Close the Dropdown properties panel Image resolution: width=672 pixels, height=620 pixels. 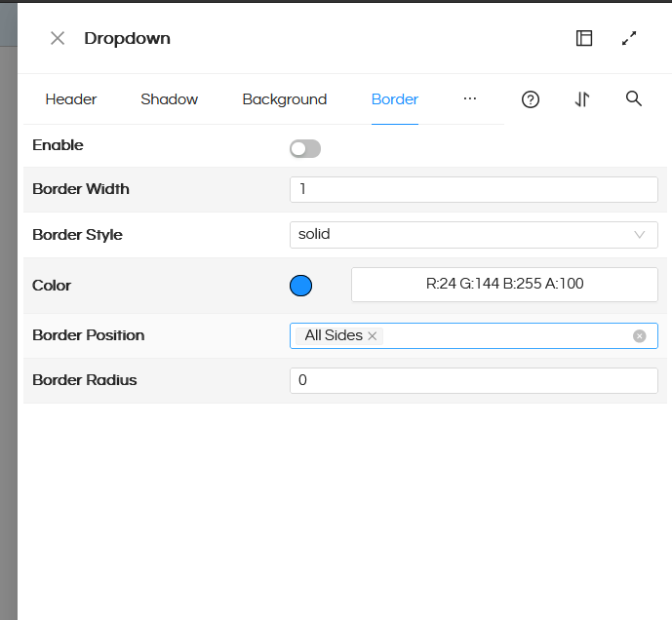coord(58,38)
